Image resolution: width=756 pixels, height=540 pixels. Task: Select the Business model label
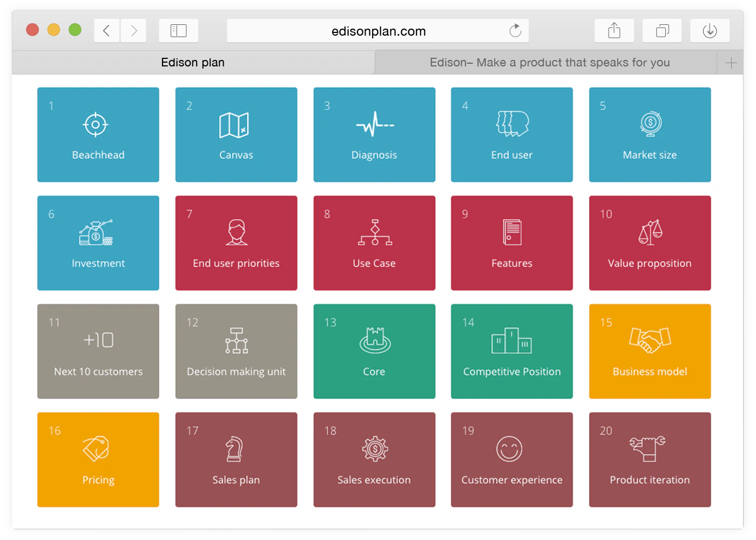[x=650, y=372]
